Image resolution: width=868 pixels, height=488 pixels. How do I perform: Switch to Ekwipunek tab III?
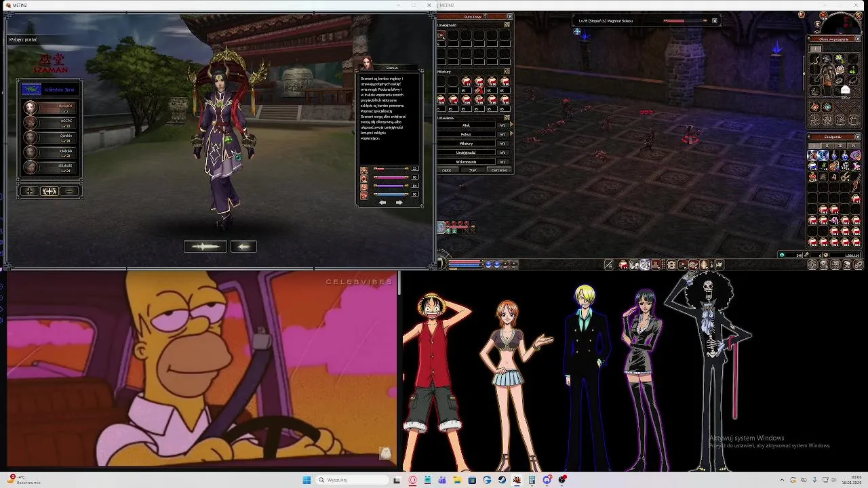pos(841,145)
